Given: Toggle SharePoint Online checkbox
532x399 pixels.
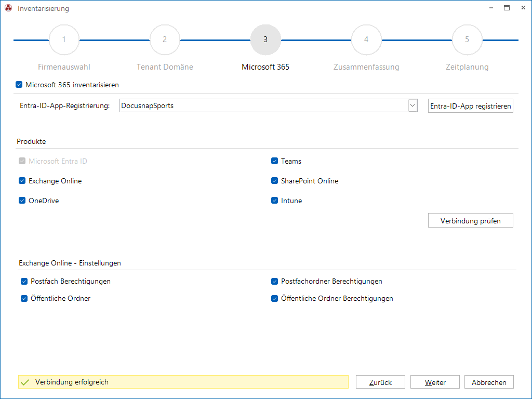Looking at the screenshot, I should tap(274, 180).
